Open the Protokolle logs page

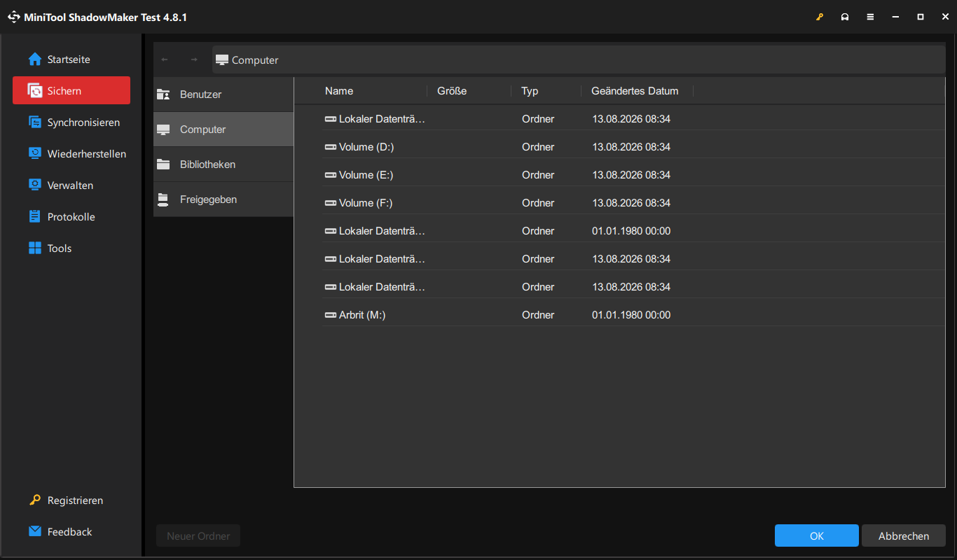(71, 217)
